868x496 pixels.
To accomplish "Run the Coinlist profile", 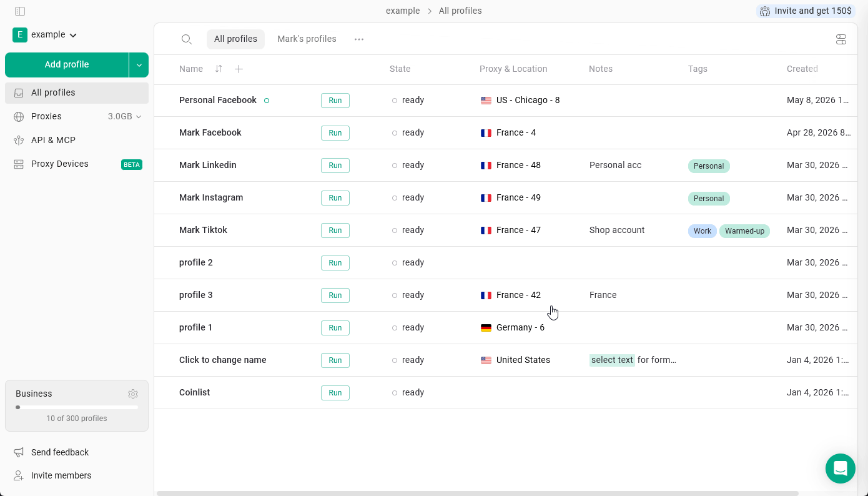I will point(335,393).
